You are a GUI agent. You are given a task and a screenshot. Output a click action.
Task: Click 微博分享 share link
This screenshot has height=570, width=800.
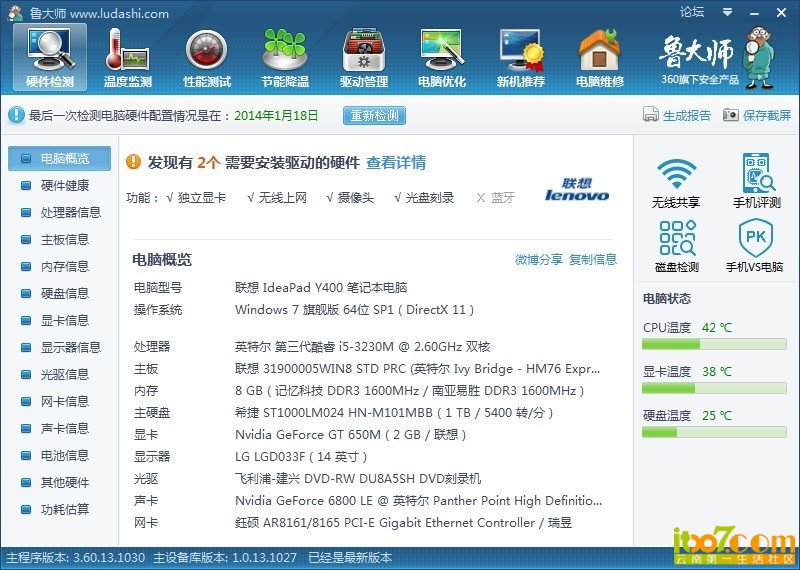tap(538, 260)
